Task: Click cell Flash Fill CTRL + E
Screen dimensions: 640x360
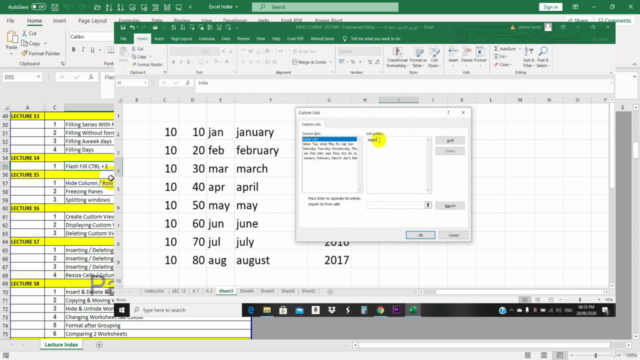Action: tap(89, 166)
